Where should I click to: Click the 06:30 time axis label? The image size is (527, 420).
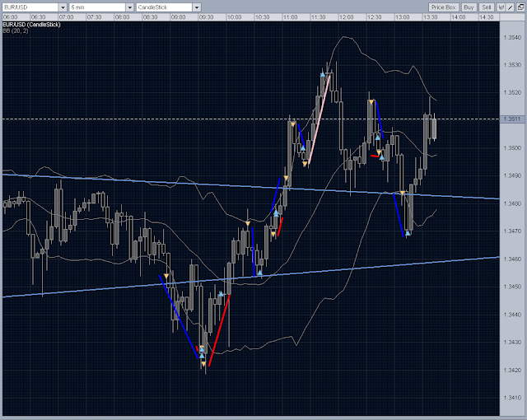coord(38,17)
